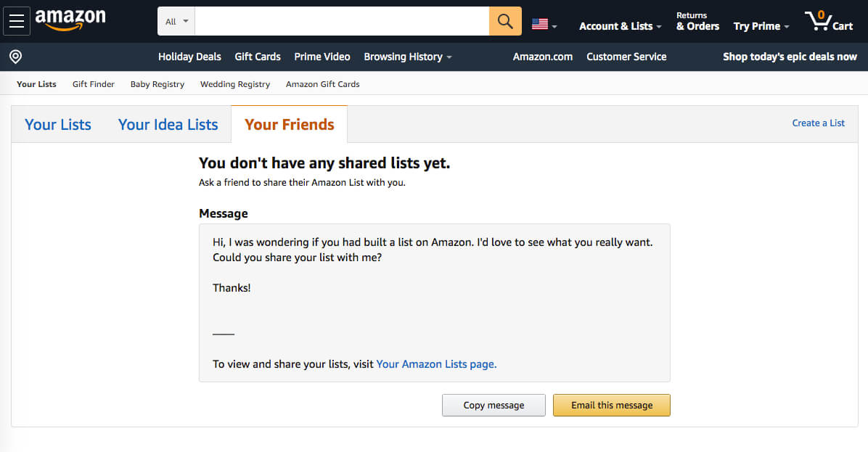Click the Copy message button
Viewport: 868px width, 452px height.
point(494,405)
